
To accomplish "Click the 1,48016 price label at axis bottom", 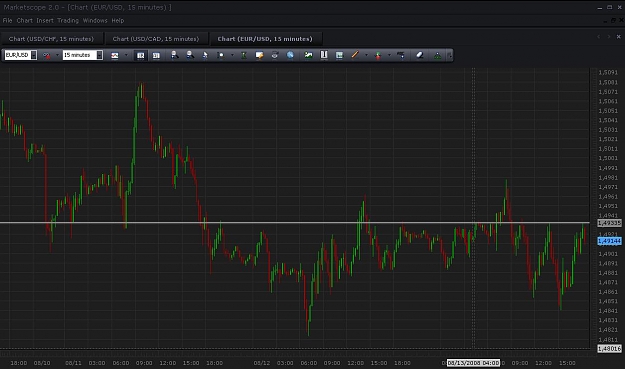I will click(609, 349).
